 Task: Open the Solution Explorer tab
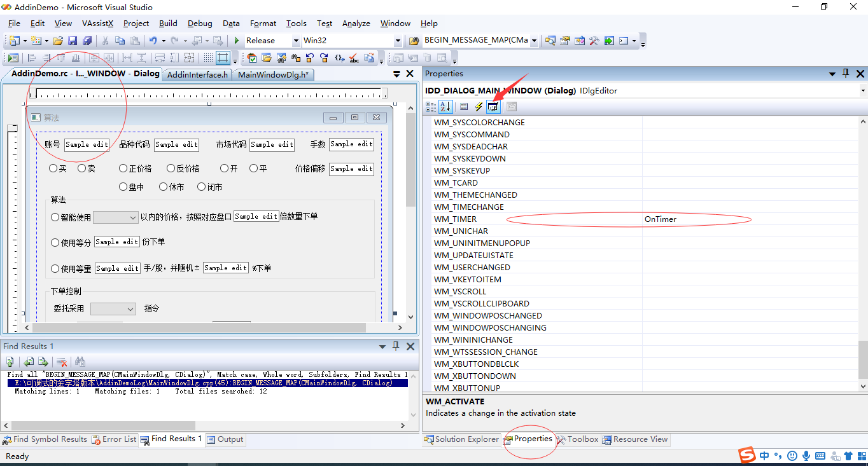(x=461, y=439)
